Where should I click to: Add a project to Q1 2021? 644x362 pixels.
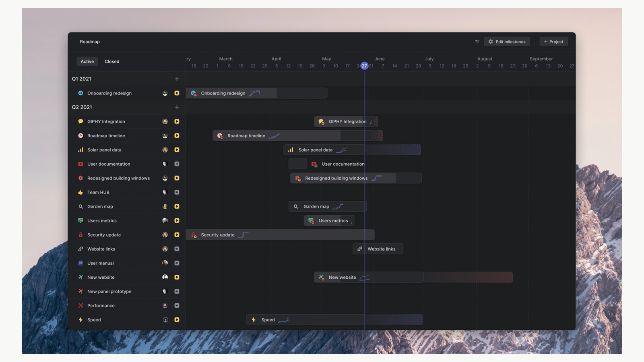click(x=177, y=79)
